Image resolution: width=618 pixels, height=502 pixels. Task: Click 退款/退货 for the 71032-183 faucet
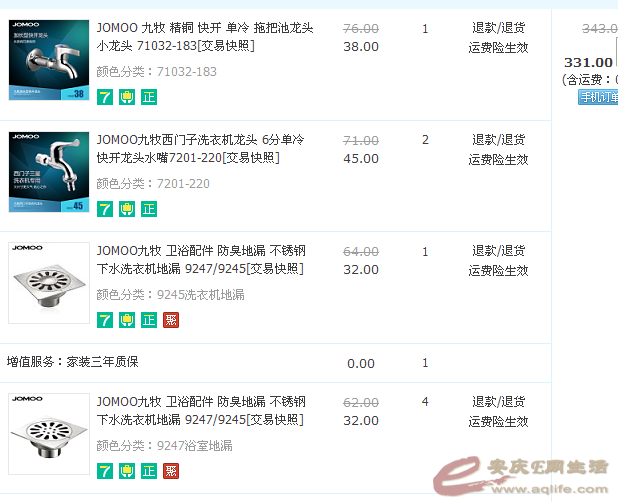tap(499, 28)
